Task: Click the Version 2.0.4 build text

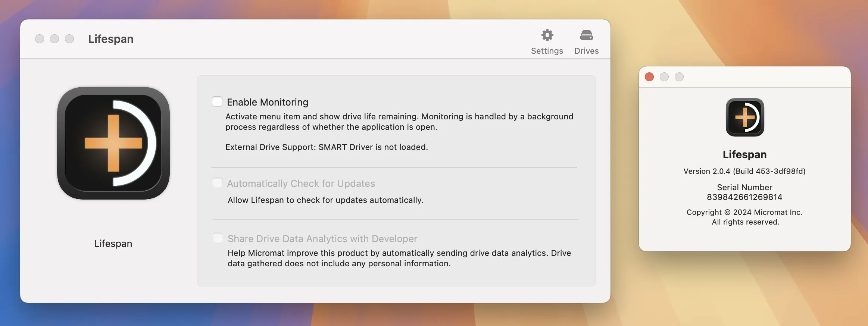Action: (x=744, y=171)
